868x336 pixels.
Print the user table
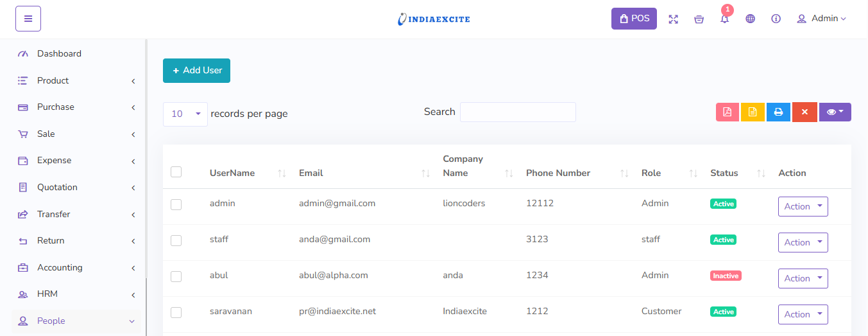[x=778, y=112]
